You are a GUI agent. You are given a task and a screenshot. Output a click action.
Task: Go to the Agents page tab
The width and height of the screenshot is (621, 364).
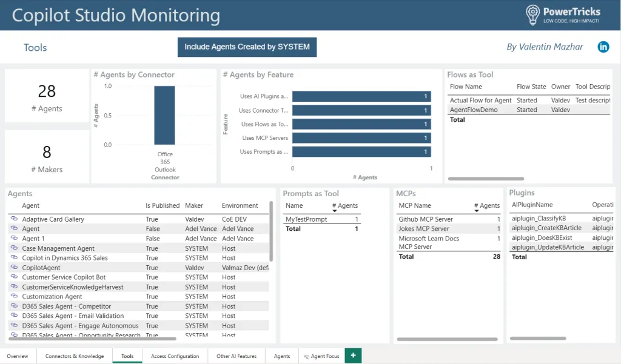pyautogui.click(x=282, y=356)
